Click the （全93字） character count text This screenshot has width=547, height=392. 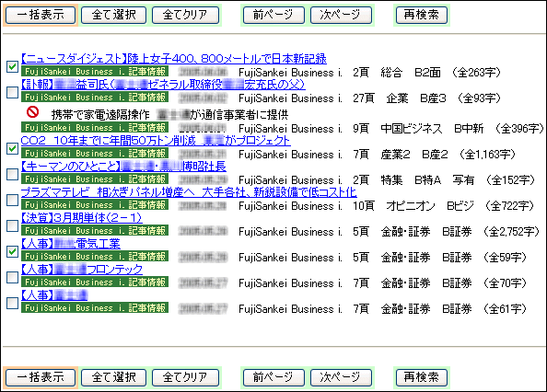tap(479, 98)
